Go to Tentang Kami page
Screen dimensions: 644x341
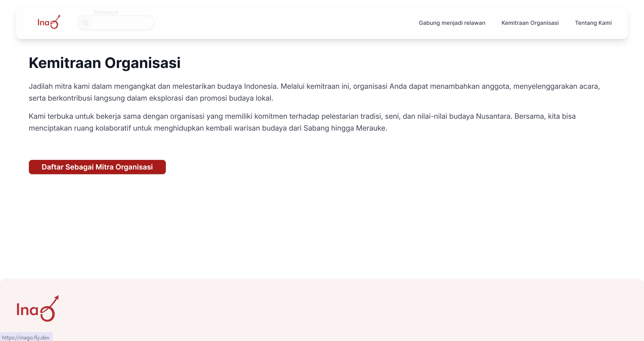(593, 23)
